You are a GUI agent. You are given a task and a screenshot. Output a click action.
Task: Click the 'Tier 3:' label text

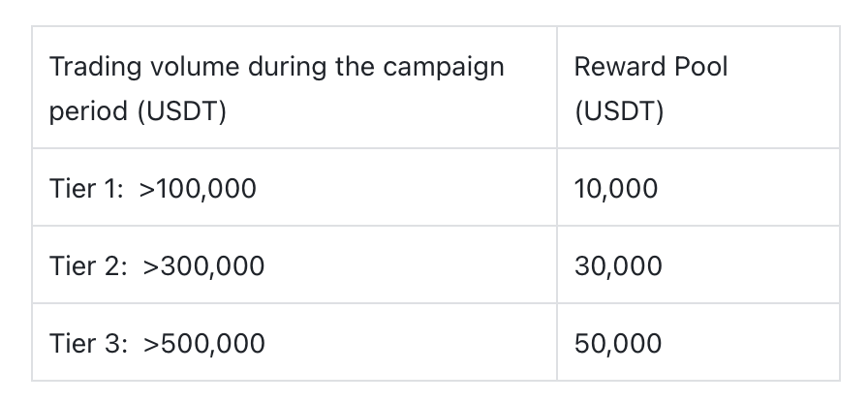pyautogui.click(x=88, y=343)
